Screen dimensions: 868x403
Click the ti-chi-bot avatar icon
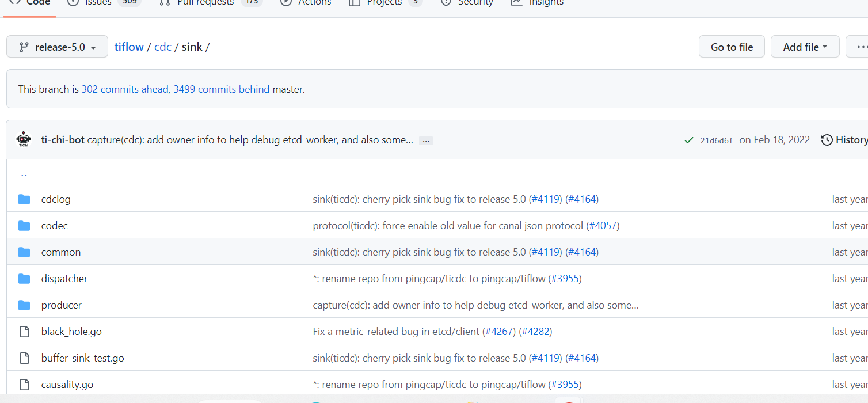click(x=24, y=140)
